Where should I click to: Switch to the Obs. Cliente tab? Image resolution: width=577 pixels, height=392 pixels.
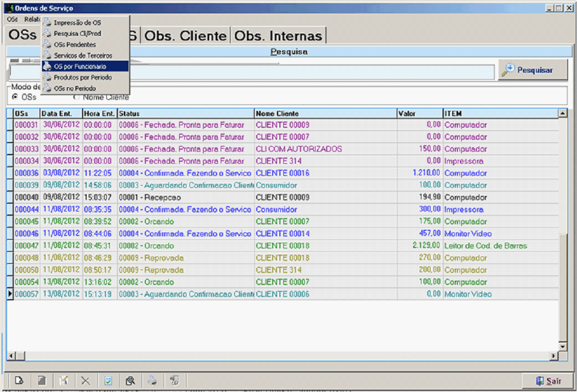(x=185, y=36)
